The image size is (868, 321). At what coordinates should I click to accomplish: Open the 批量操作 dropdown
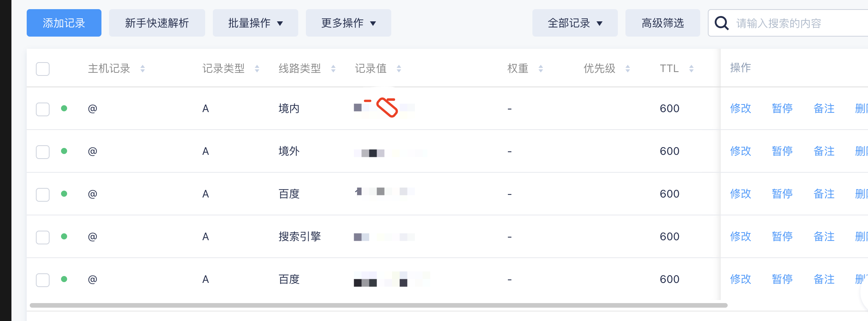pos(256,23)
